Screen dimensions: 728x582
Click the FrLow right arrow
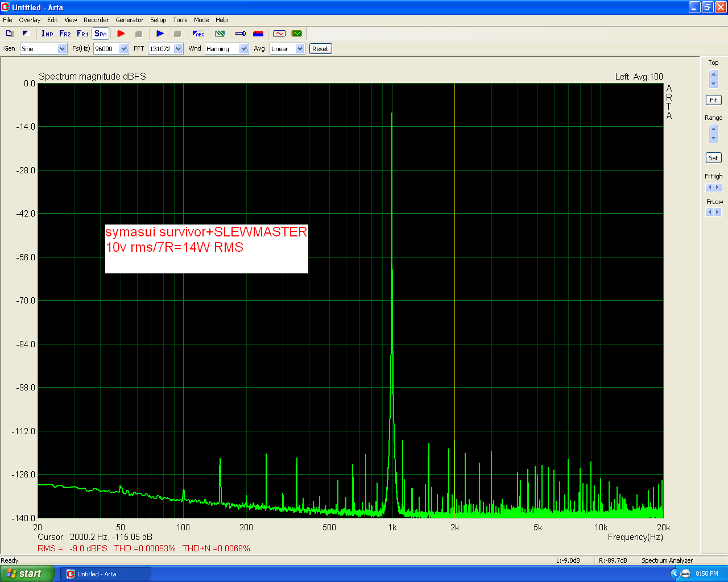(717, 212)
